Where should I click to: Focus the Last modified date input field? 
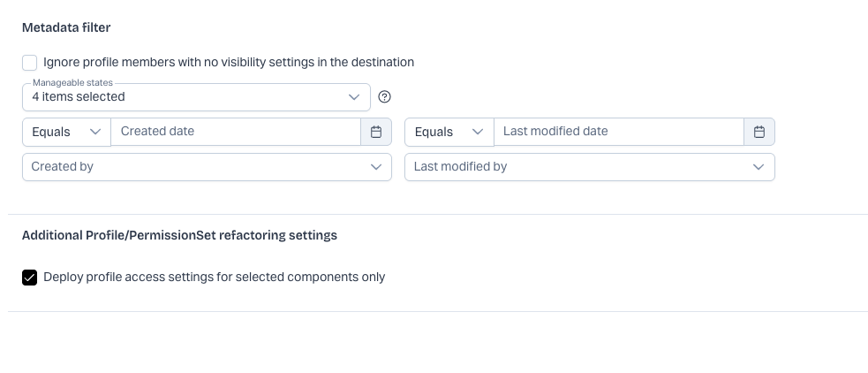click(x=618, y=132)
